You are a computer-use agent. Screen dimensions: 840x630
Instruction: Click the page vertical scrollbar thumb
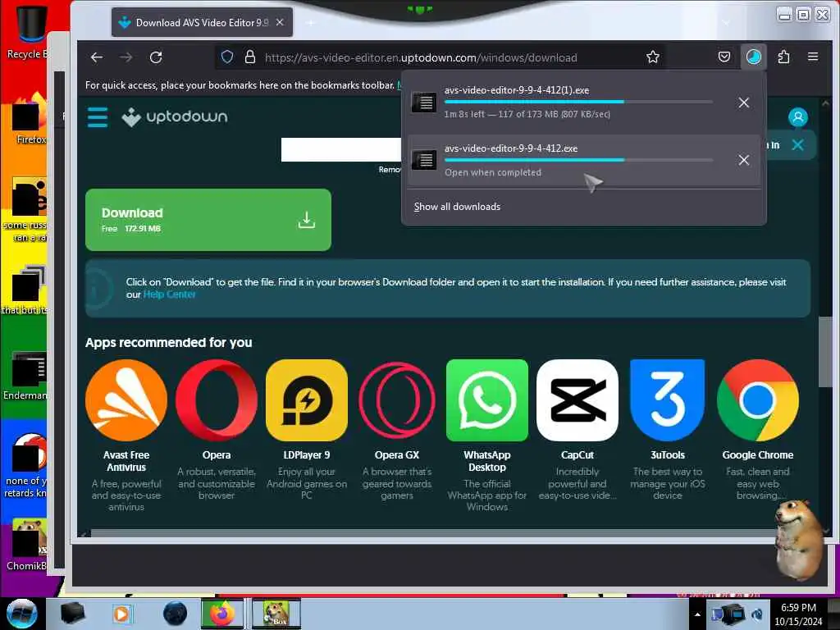coord(825,351)
